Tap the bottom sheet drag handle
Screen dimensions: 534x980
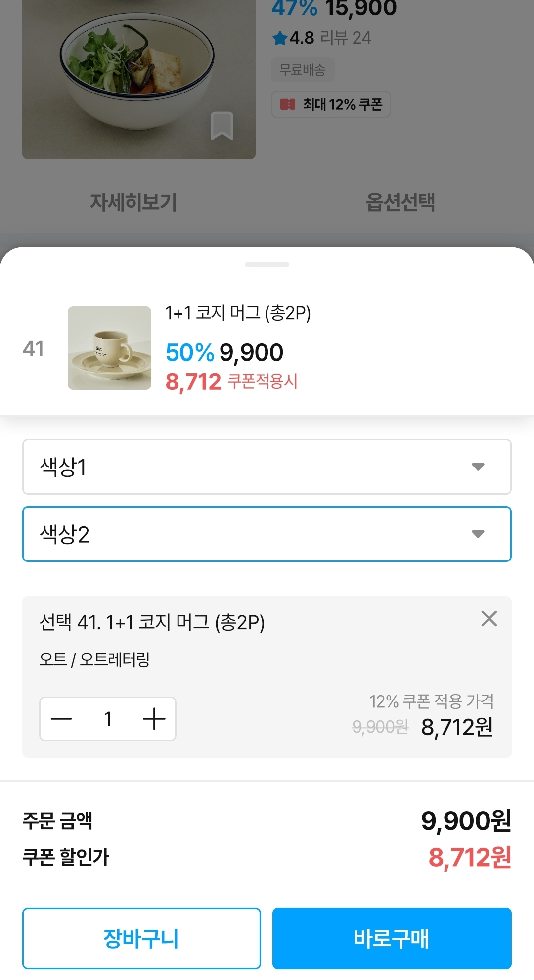[x=267, y=265]
